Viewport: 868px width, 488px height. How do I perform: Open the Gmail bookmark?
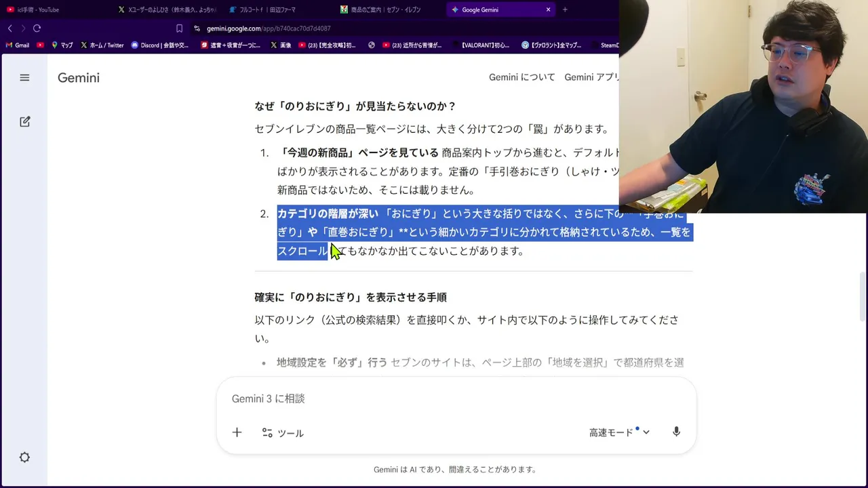(18, 45)
